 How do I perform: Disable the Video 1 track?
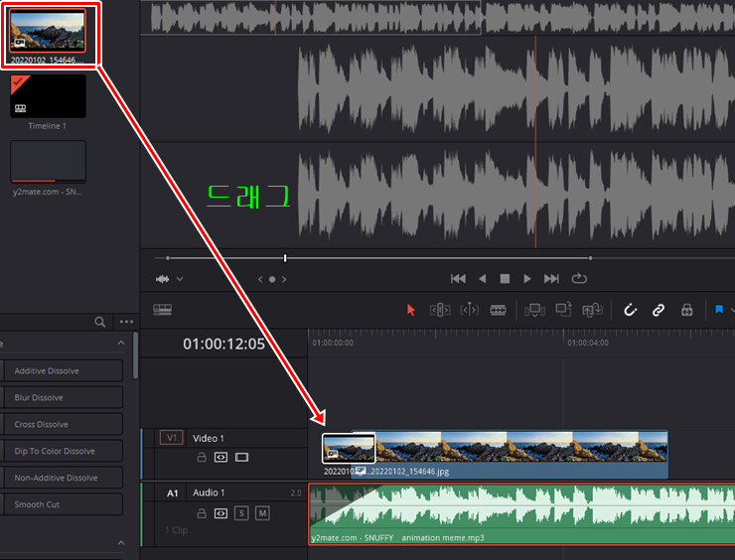[x=242, y=457]
